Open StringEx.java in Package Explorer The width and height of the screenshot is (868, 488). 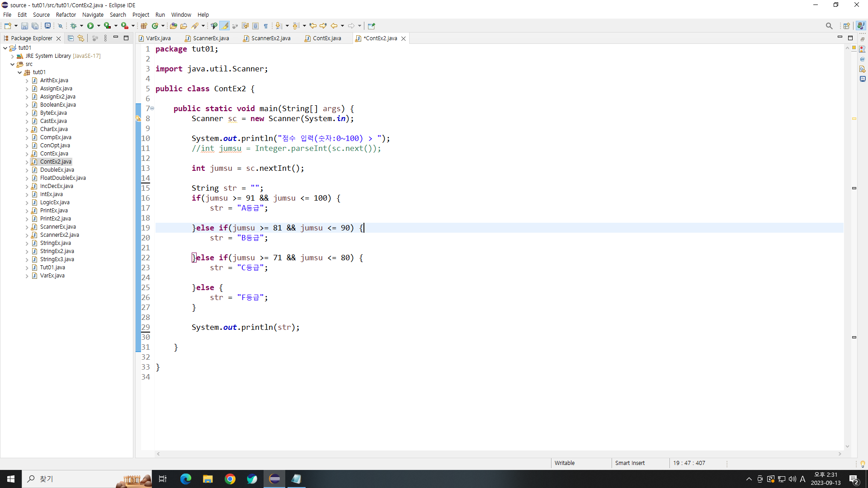[x=55, y=243]
